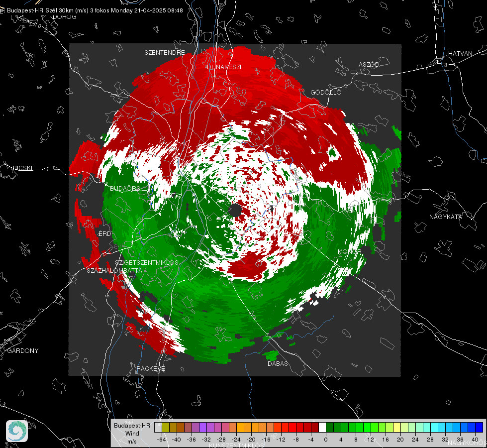Click the radar title with date 21-04-2025
Image resolution: width=487 pixels, height=448 pixels.
point(95,10)
